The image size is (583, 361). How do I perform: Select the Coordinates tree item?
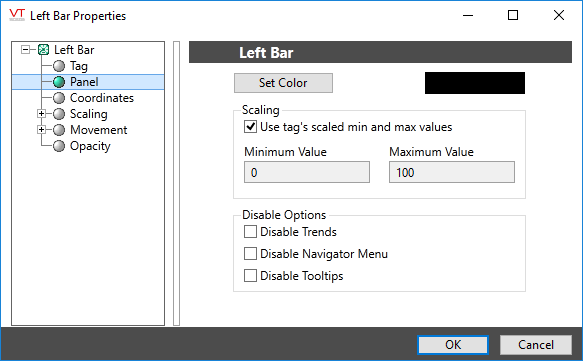pyautogui.click(x=102, y=98)
